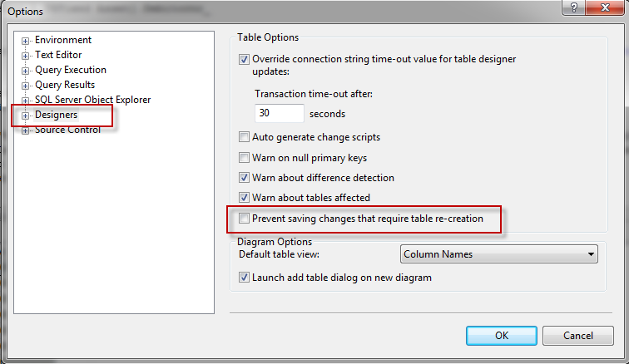
Task: Select the Environment category label
Action: tap(63, 40)
